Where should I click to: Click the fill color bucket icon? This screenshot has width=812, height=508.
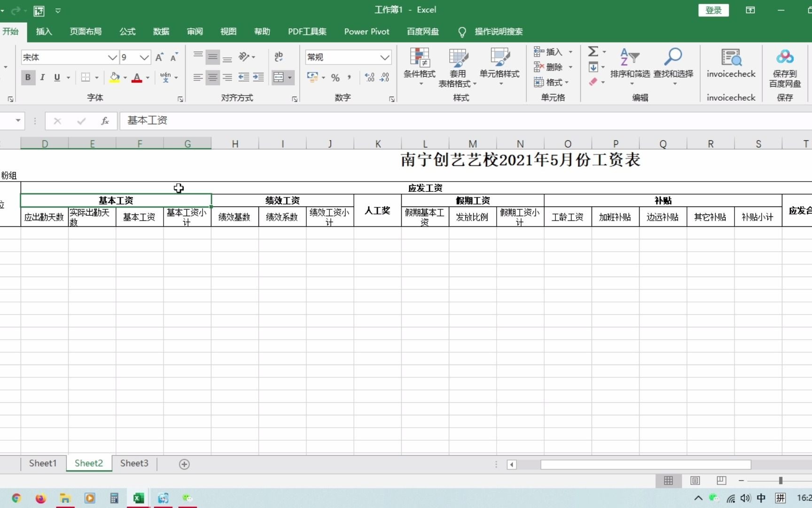114,77
